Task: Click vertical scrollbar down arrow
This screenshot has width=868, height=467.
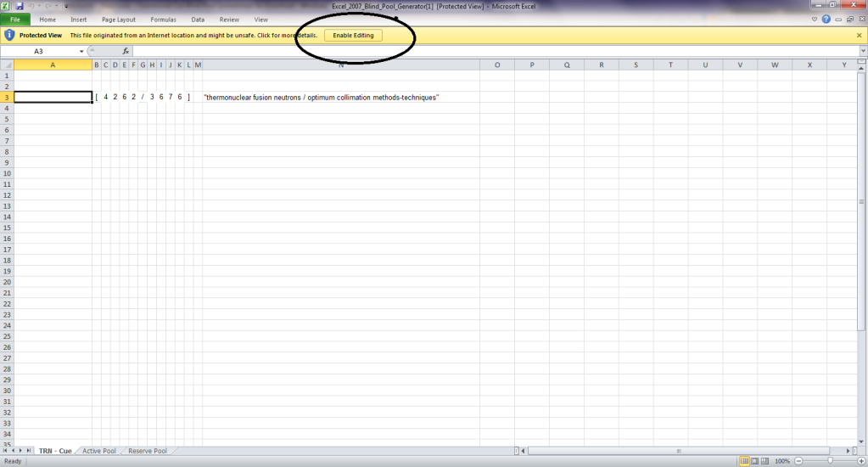Action: tap(861, 442)
